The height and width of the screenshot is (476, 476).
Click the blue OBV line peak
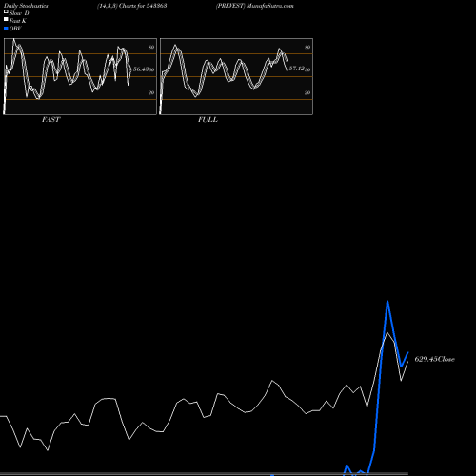pos(387,302)
